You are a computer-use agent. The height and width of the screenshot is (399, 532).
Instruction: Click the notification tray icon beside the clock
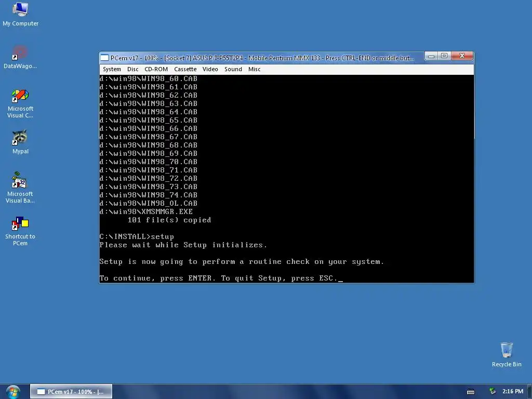pyautogui.click(x=493, y=391)
